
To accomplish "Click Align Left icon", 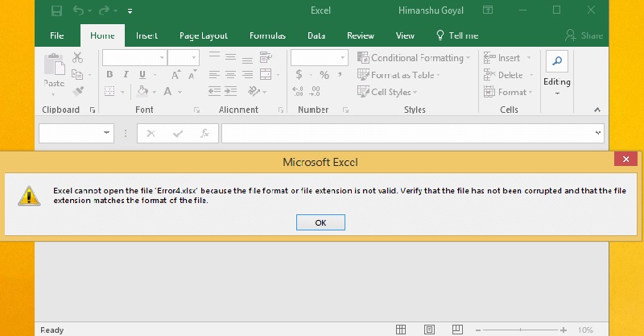I will (214, 74).
